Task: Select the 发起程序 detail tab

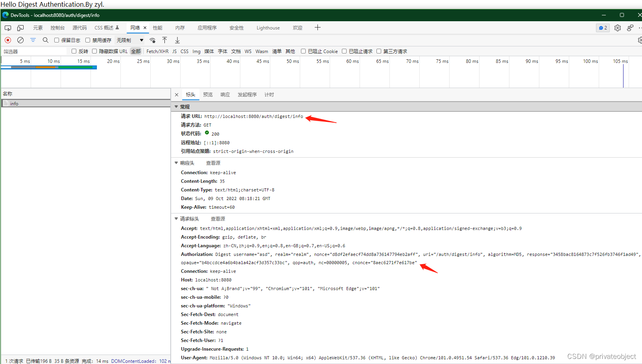Action: (247, 95)
